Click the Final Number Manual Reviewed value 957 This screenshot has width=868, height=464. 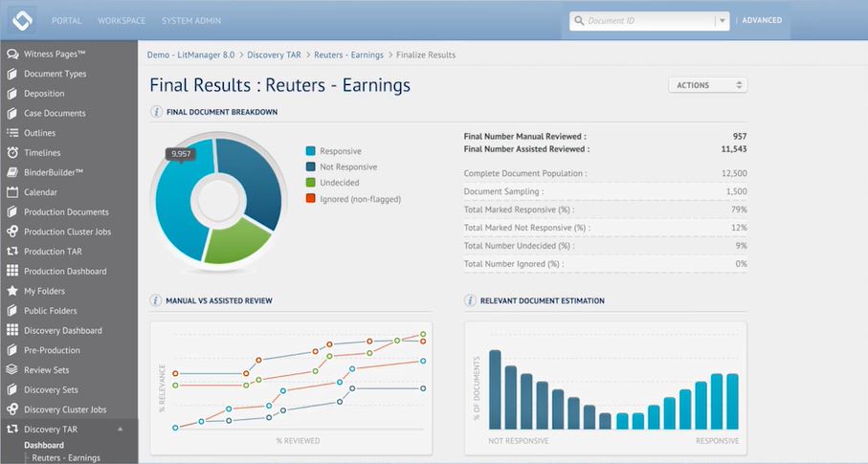[x=740, y=136]
